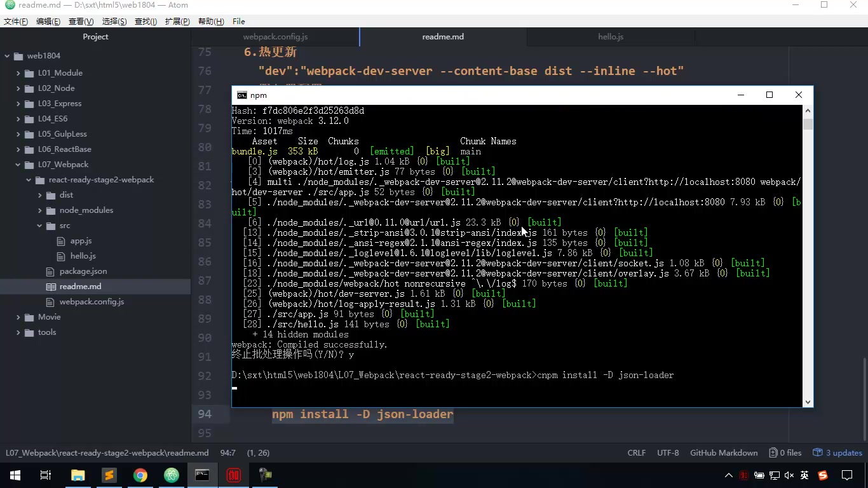Open the File menu in Atom
The width and height of the screenshot is (868, 488).
(x=239, y=21)
